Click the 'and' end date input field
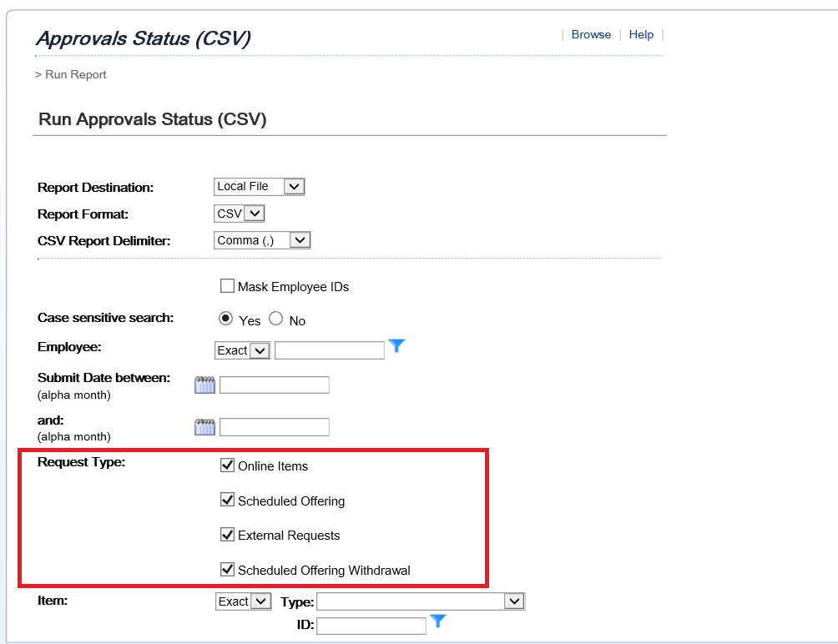 tap(274, 426)
